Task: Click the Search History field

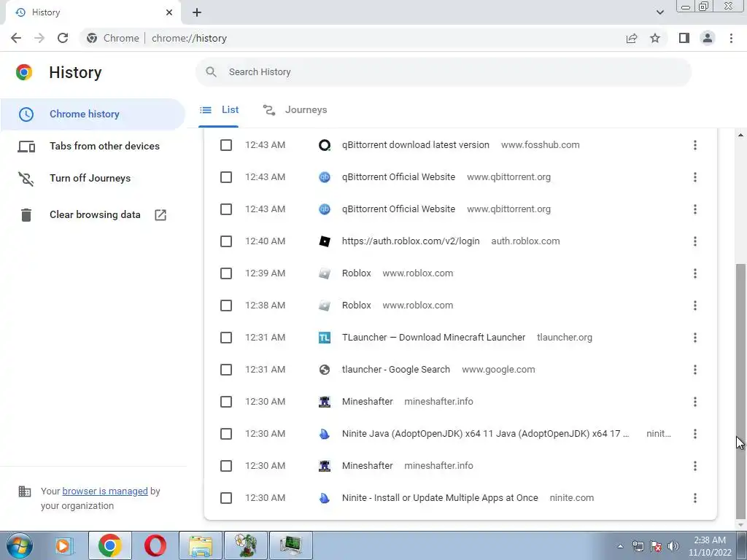Action: (x=444, y=72)
